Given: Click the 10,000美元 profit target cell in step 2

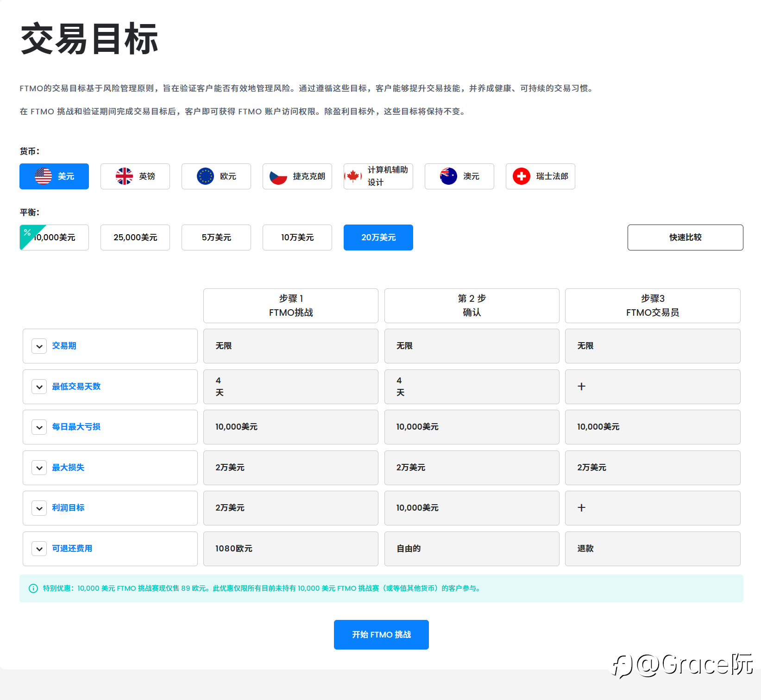Looking at the screenshot, I should pyautogui.click(x=472, y=508).
